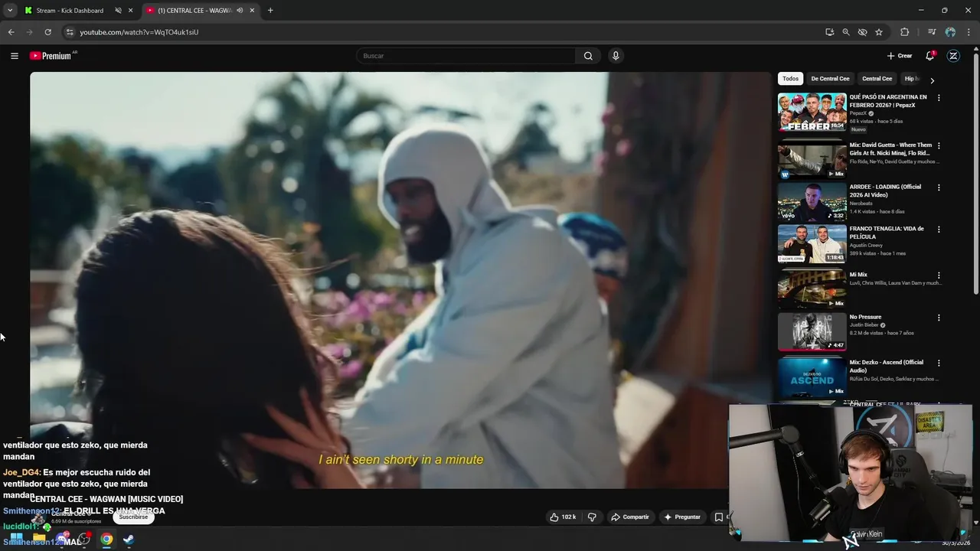The height and width of the screenshot is (551, 980).
Task: Click 'FRANCO TENAGLIA: VIDA DE PELÍCULA' title
Action: click(887, 233)
